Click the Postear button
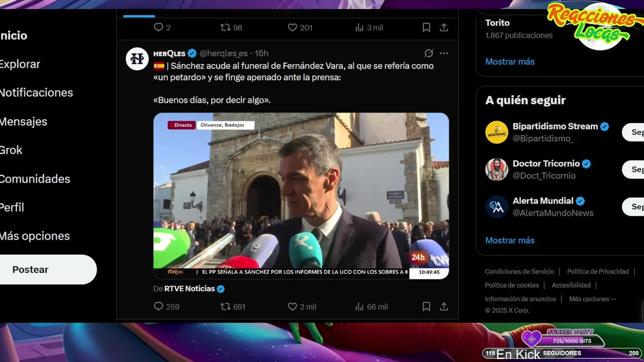This screenshot has height=362, width=644. [x=48, y=269]
